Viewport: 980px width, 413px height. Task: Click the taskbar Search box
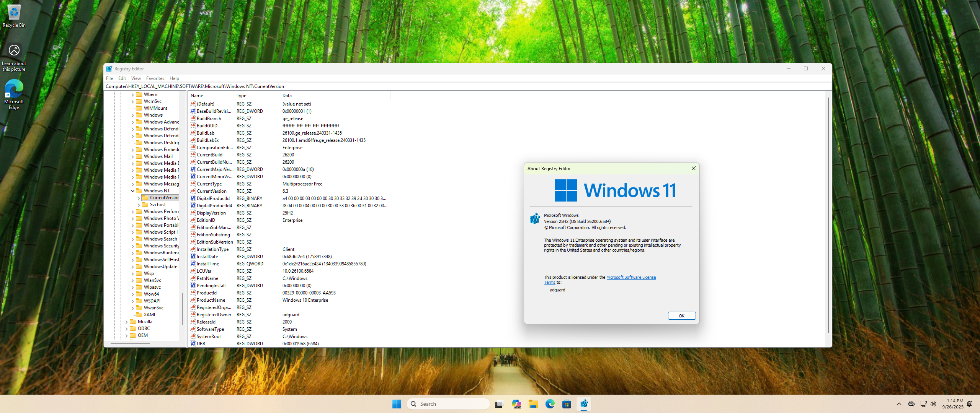click(448, 404)
